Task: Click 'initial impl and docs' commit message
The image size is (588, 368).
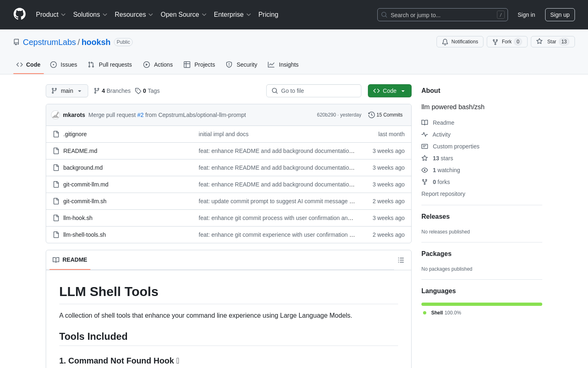Action: (x=223, y=134)
